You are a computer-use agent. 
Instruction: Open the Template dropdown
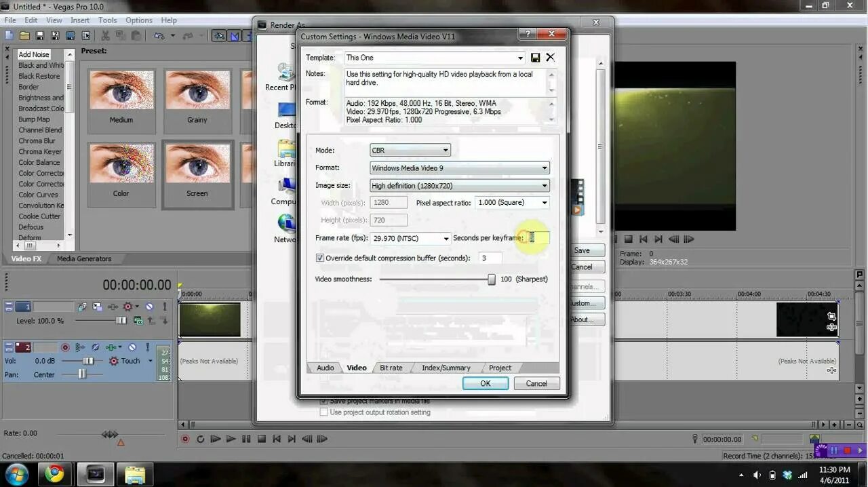coord(520,58)
